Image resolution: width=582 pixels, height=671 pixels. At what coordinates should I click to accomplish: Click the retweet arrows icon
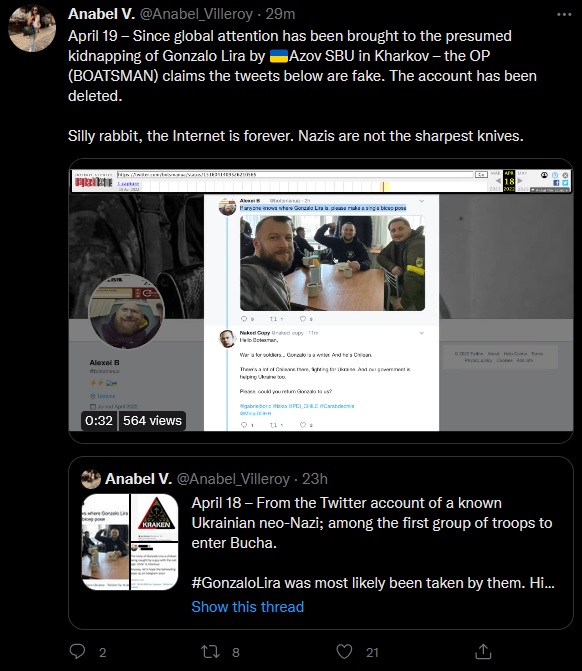coord(211,652)
